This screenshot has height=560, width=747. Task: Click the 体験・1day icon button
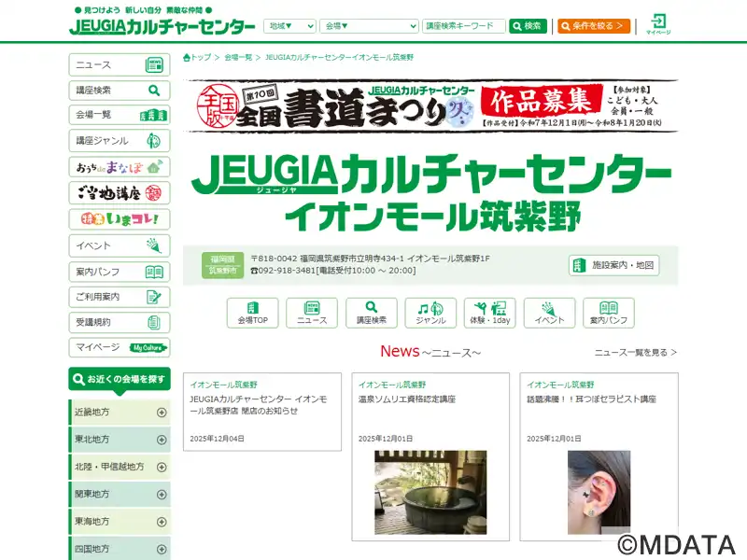tap(489, 313)
